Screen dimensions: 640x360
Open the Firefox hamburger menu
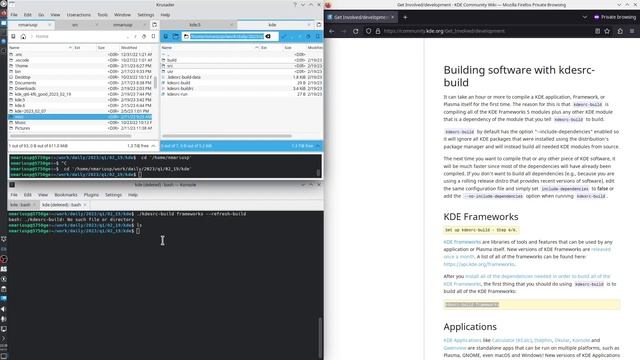click(632, 31)
